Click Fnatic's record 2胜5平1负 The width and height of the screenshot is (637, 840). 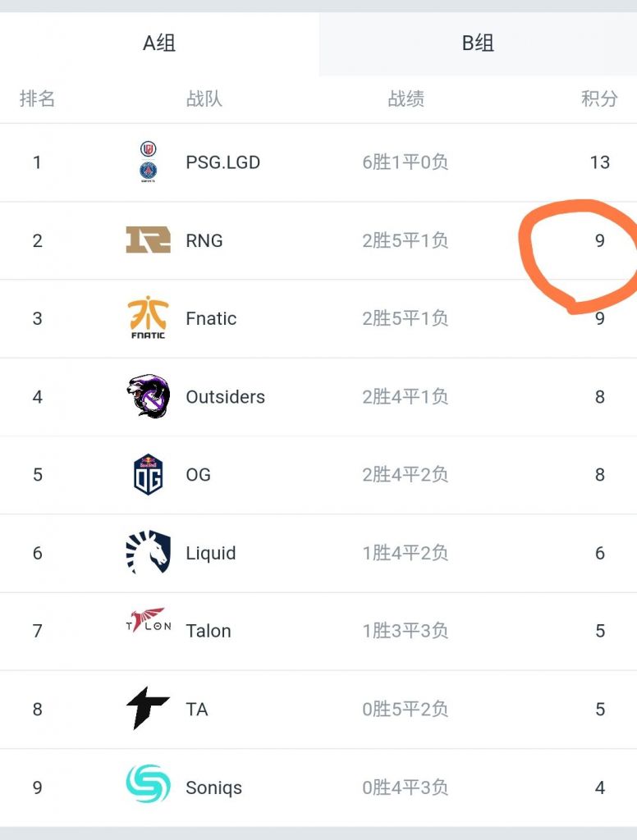point(406,319)
